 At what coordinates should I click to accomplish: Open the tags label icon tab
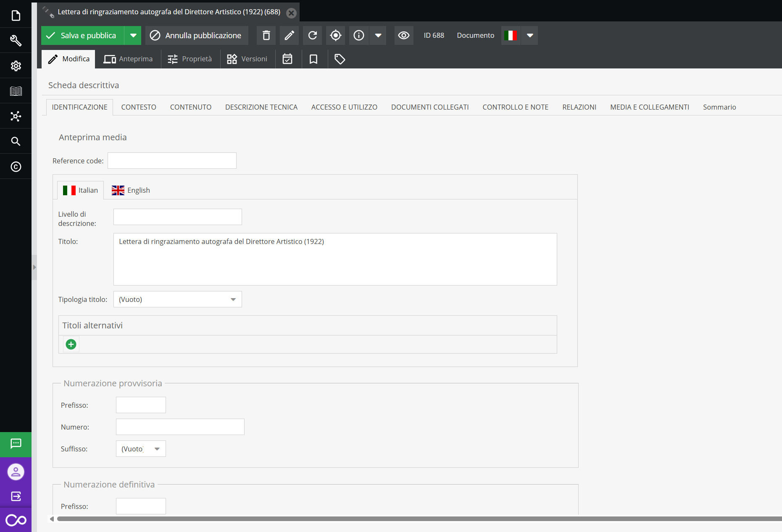pos(340,59)
